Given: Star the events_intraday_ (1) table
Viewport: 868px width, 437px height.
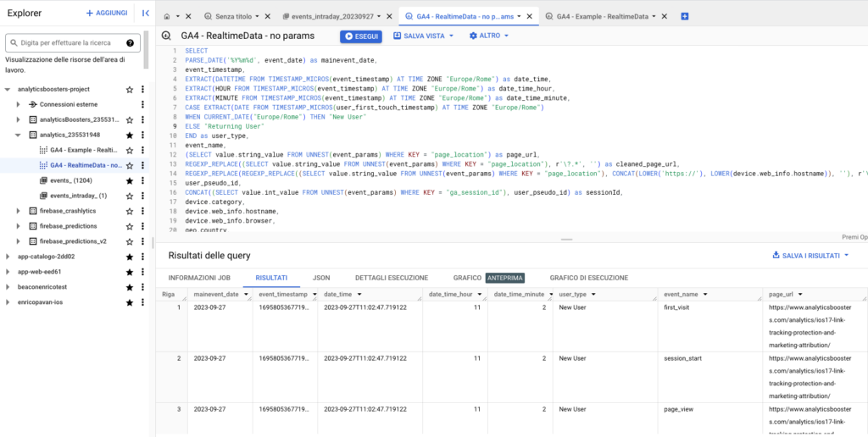Looking at the screenshot, I should pos(130,196).
